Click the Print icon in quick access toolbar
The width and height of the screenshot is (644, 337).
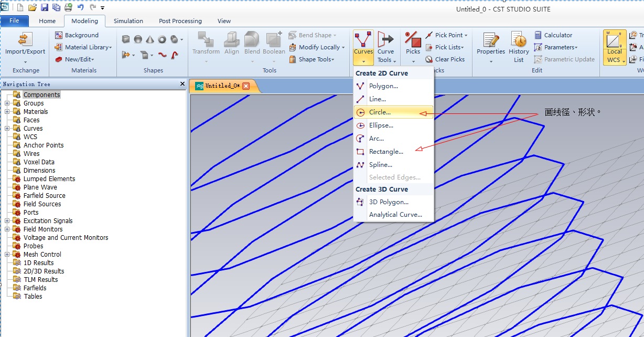(68, 8)
